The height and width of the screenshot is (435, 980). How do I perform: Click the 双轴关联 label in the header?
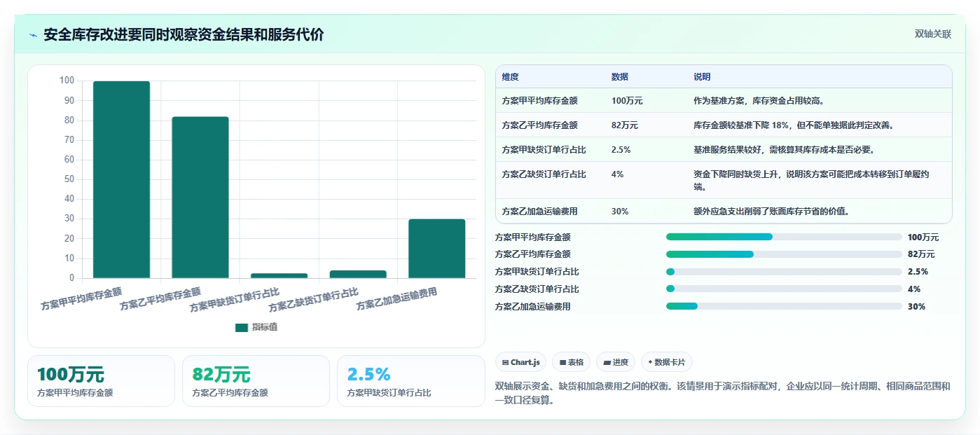933,34
